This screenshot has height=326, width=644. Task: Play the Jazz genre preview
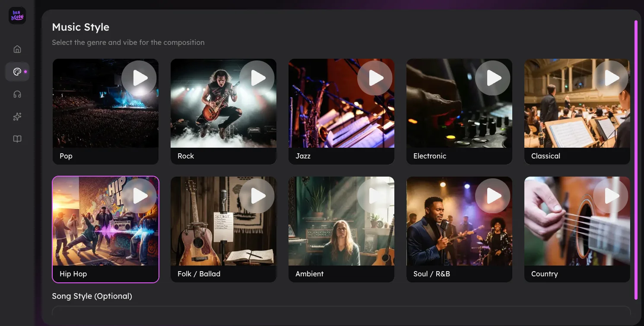click(375, 78)
